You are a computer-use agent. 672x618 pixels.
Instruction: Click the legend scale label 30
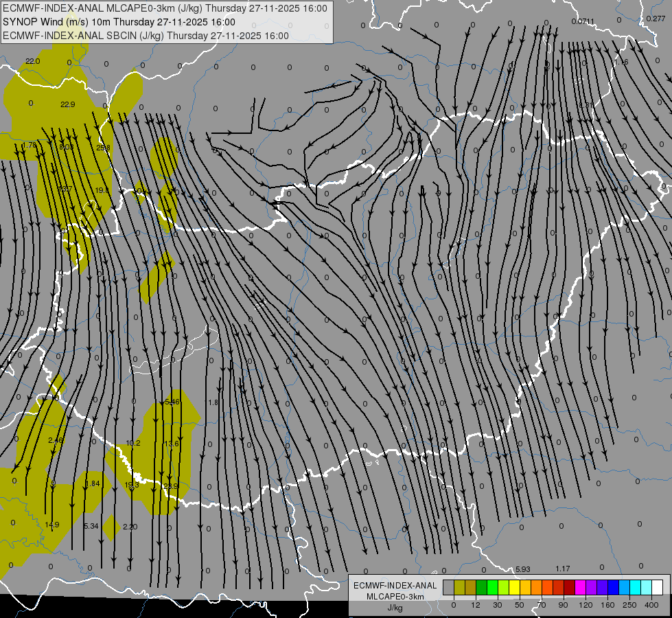coord(498,605)
